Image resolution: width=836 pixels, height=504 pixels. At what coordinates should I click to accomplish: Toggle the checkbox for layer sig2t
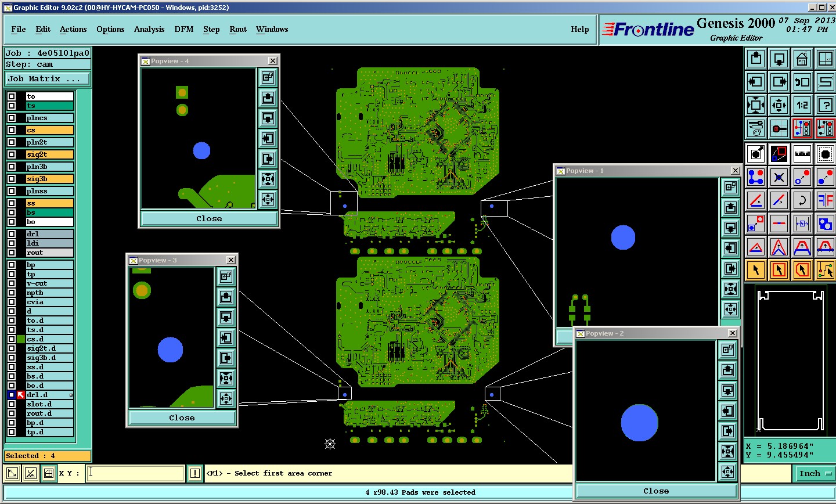[12, 154]
